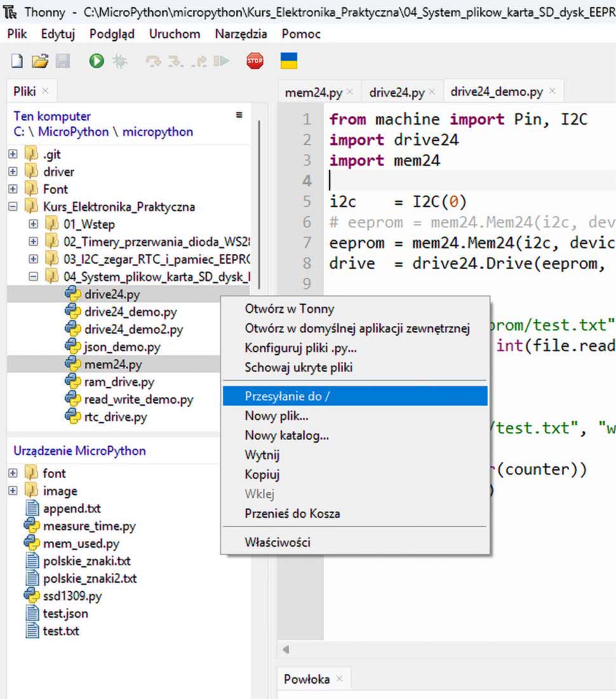Select ssd1309.py in device files
616x699 pixels.
(x=72, y=596)
